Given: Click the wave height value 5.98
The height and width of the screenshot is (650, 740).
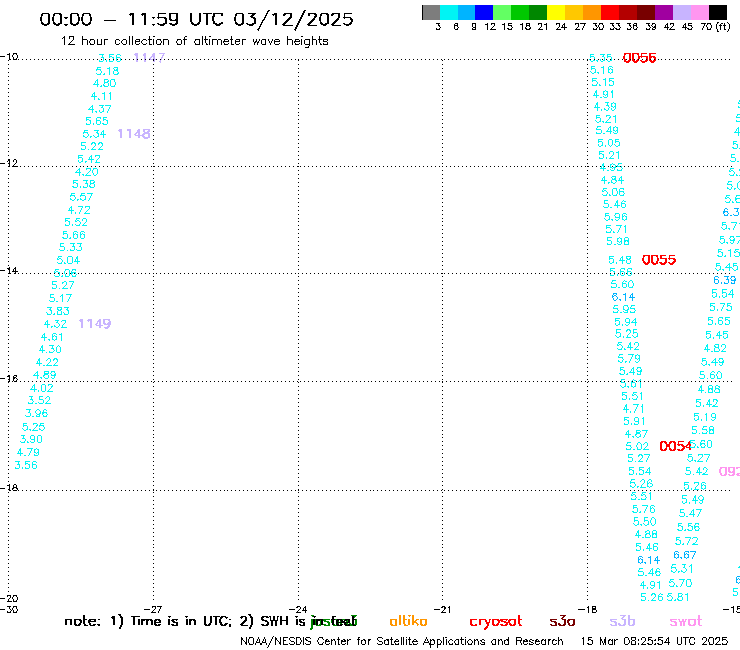Looking at the screenshot, I should (x=618, y=241).
